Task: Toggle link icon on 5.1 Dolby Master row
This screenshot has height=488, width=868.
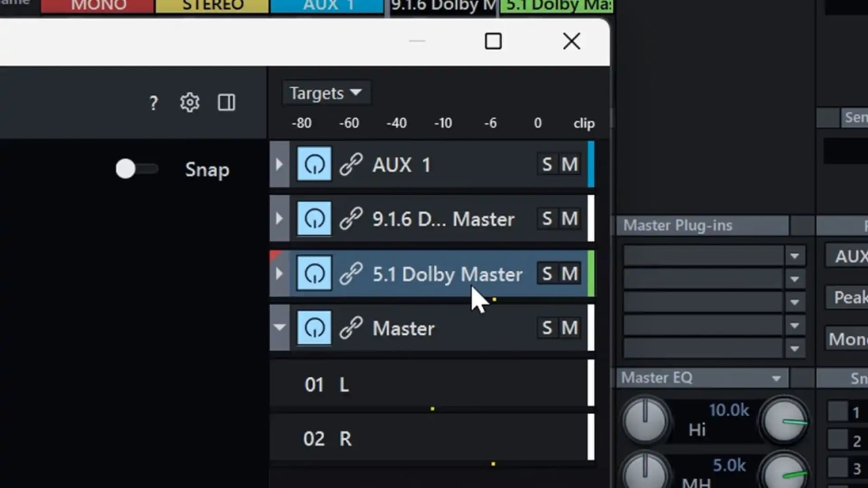Action: pyautogui.click(x=351, y=274)
